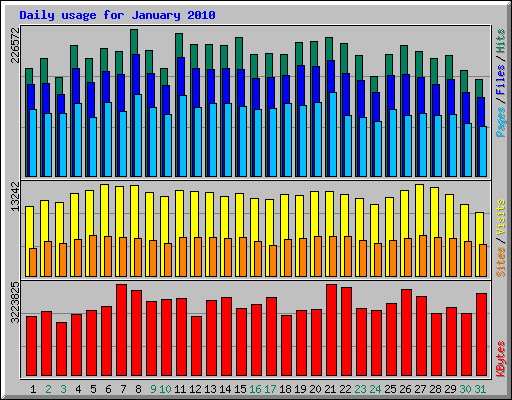Select the cyan Pages bar for day 11
Screen dimensions: 512x400
click(183, 136)
